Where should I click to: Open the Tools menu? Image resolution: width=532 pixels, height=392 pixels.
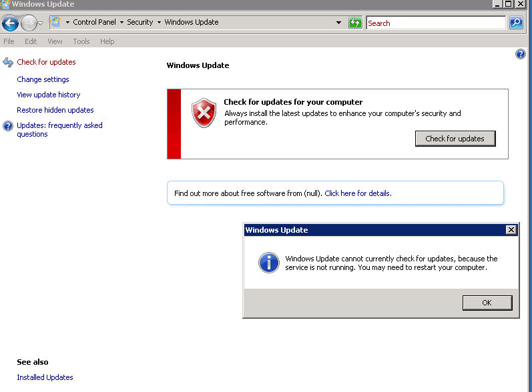(x=81, y=41)
